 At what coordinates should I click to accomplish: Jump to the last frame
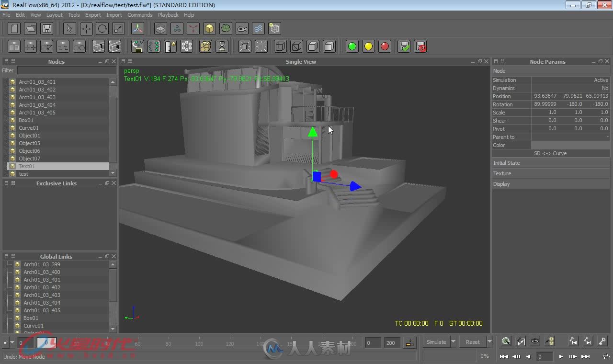(x=585, y=356)
